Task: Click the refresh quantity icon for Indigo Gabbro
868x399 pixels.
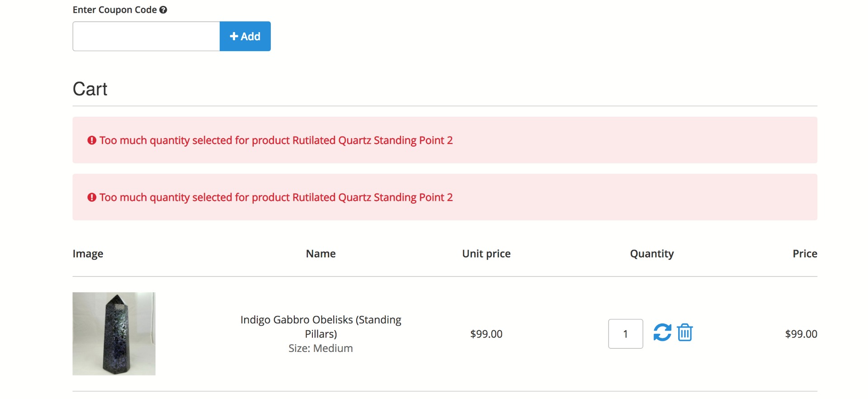Action: tap(662, 332)
